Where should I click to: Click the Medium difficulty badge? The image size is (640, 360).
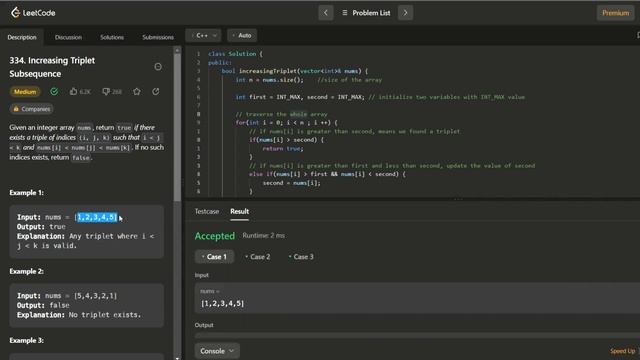click(x=25, y=92)
